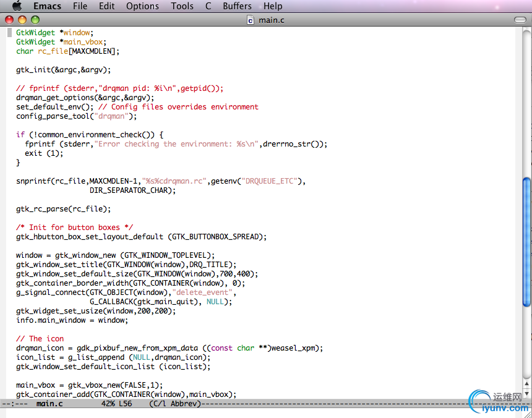Open the C mode menu
The image size is (532, 418).
[x=208, y=6]
